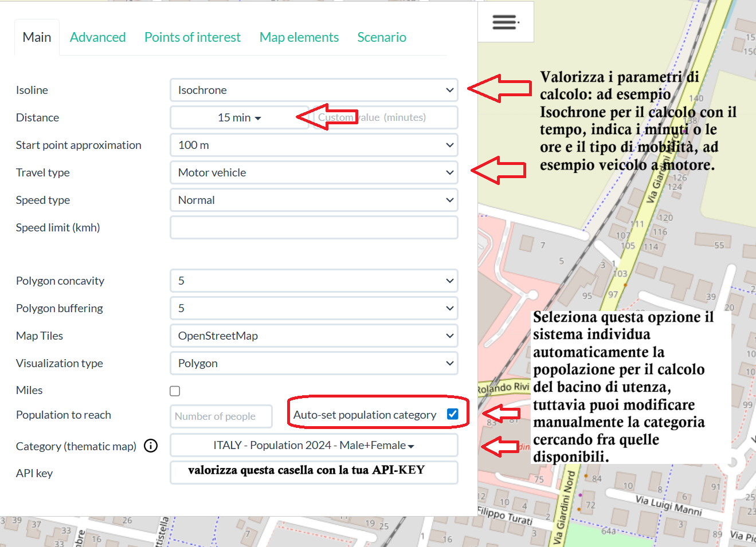Viewport: 756px width, 547px height.
Task: Expand the Polygon concavity dropdown
Action: (x=314, y=281)
